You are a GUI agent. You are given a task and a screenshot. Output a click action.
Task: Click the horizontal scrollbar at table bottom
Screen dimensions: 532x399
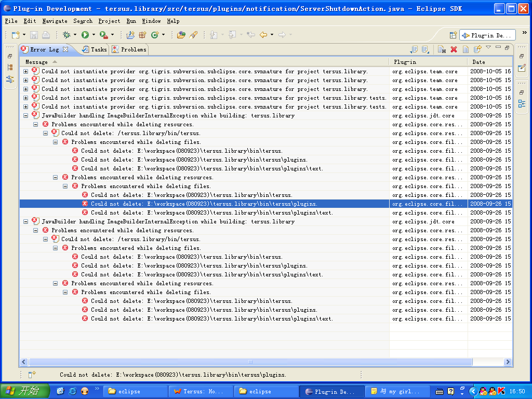point(249,362)
